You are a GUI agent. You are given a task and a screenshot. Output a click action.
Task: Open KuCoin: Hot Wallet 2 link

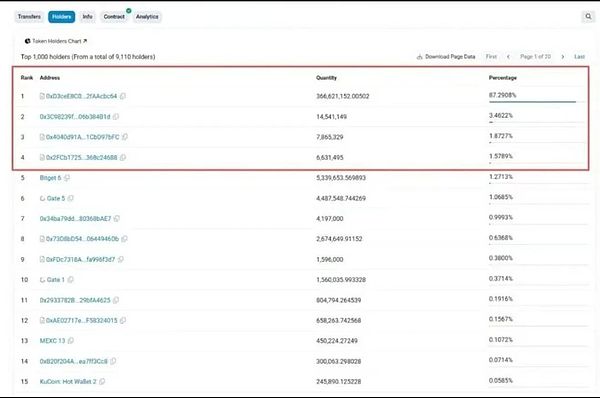click(x=68, y=382)
